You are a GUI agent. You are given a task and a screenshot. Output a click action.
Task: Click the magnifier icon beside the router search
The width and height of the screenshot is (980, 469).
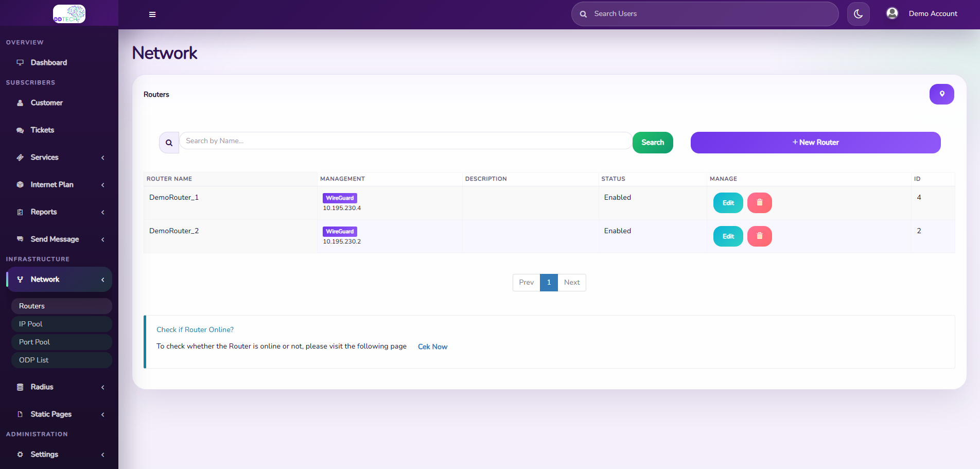pos(169,142)
